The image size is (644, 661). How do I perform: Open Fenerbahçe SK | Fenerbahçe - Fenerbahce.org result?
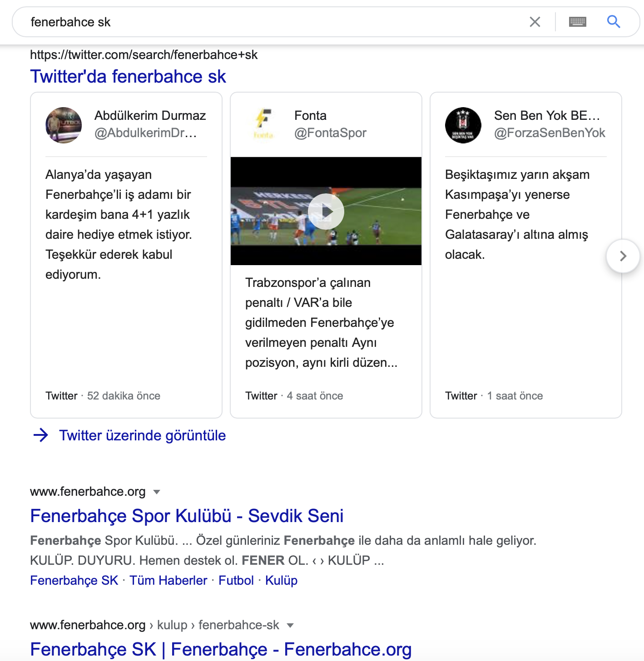click(x=221, y=649)
